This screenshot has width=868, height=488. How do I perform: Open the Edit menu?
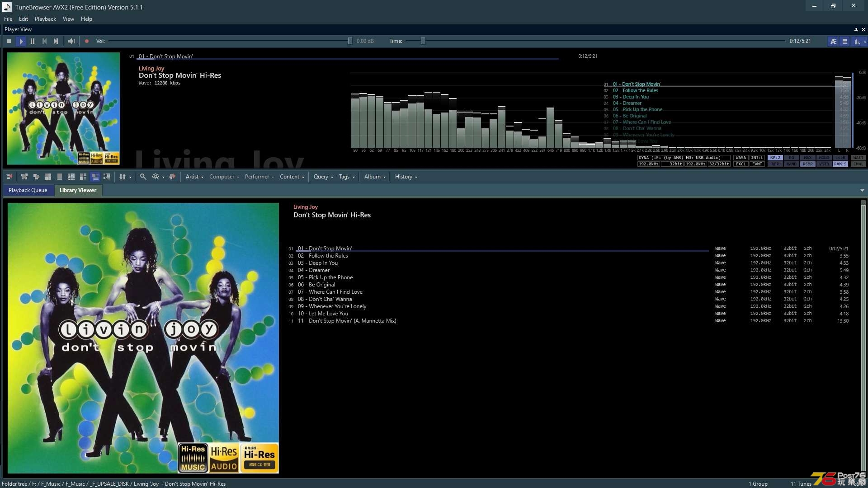click(x=24, y=19)
